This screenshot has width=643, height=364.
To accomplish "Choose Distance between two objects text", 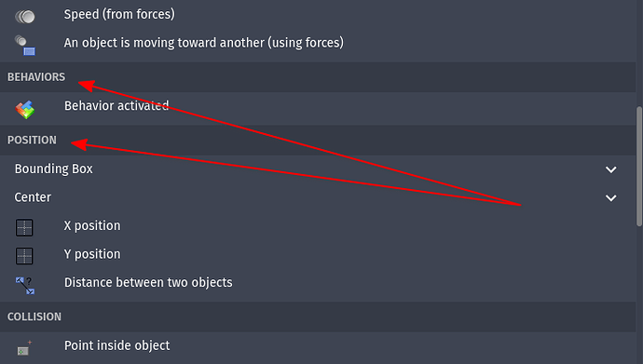I will click(x=148, y=282).
